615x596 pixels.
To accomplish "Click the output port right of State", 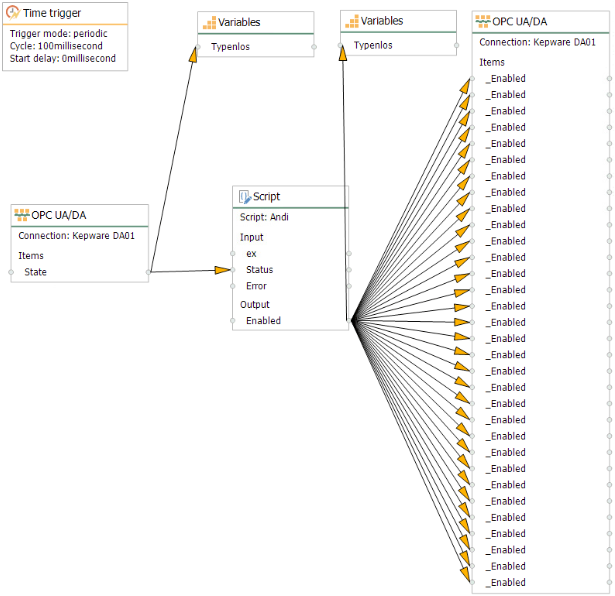I will (148, 271).
